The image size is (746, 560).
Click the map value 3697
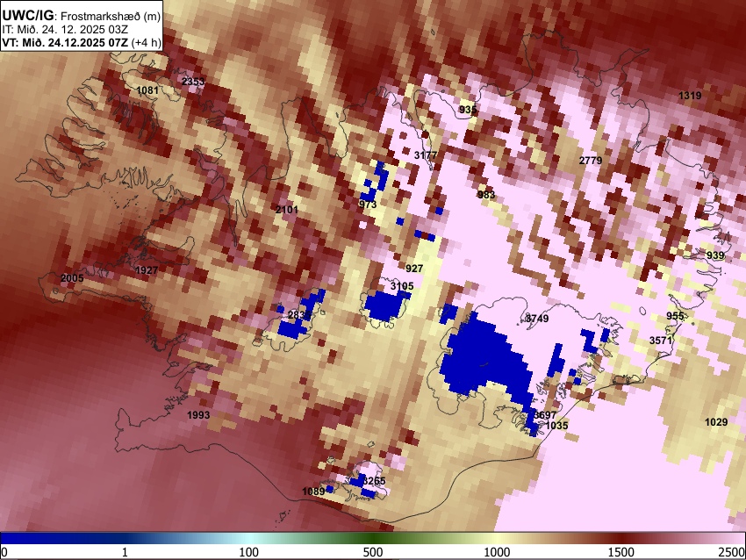click(x=545, y=415)
